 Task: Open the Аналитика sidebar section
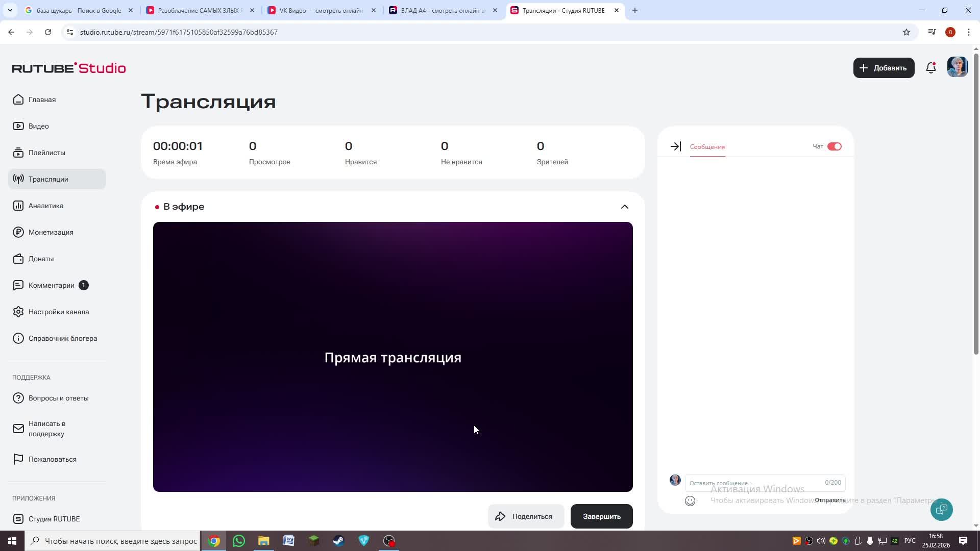pos(46,206)
